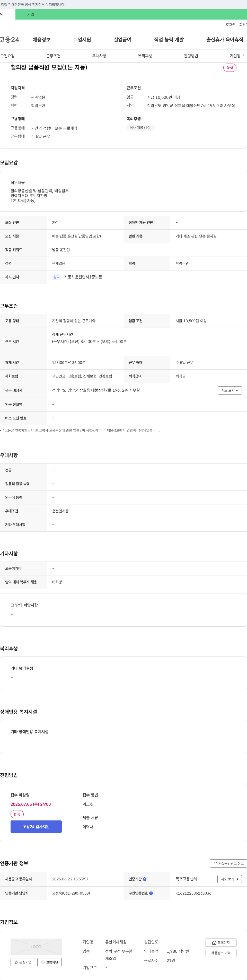Click the deadline 2025.07.03 (목) 24:00
Screen dimensions: 247x980
(x=31, y=804)
